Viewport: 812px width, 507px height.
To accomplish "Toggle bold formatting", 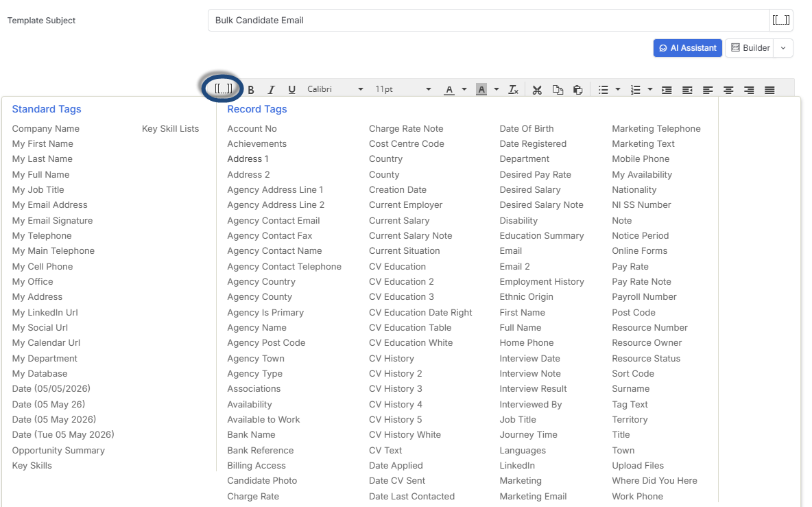I will (x=251, y=90).
